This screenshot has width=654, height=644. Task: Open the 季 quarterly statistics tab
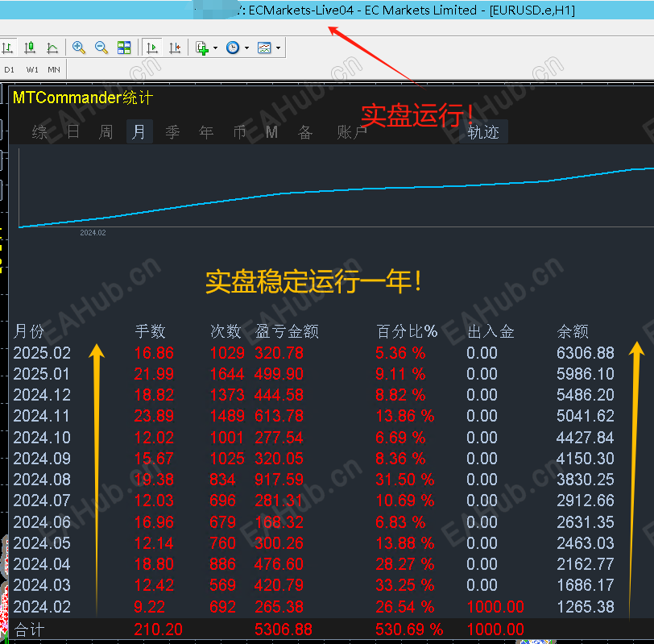pyautogui.click(x=172, y=132)
